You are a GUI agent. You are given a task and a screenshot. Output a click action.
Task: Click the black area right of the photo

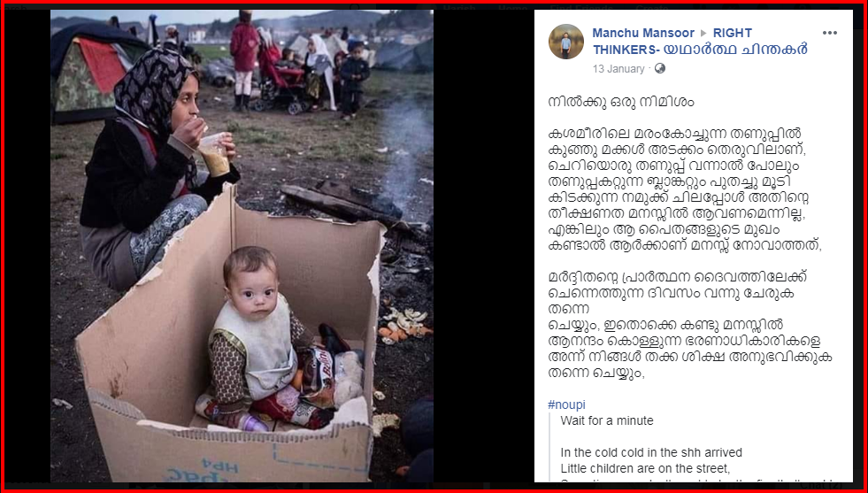coord(483,246)
